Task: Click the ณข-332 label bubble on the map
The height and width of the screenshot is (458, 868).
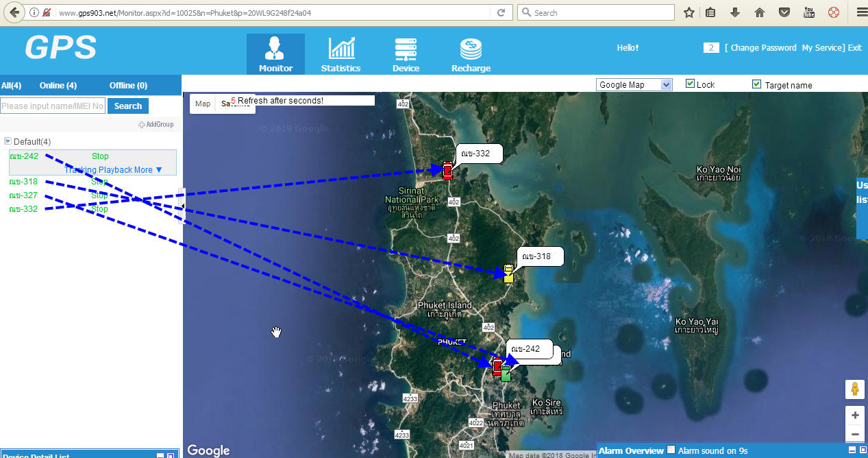Action: tap(480, 154)
